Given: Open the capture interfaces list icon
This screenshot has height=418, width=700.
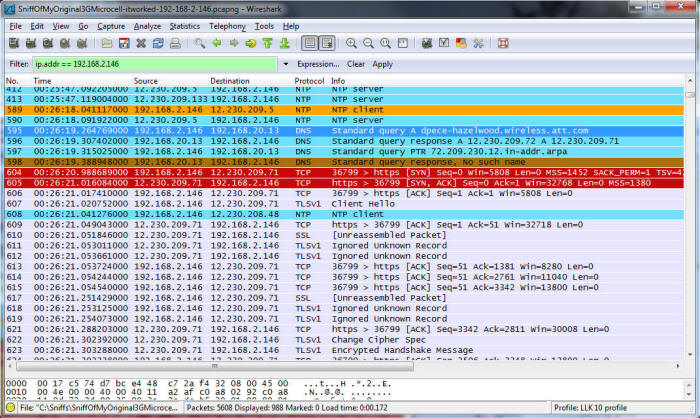Looking at the screenshot, I should click(x=14, y=43).
